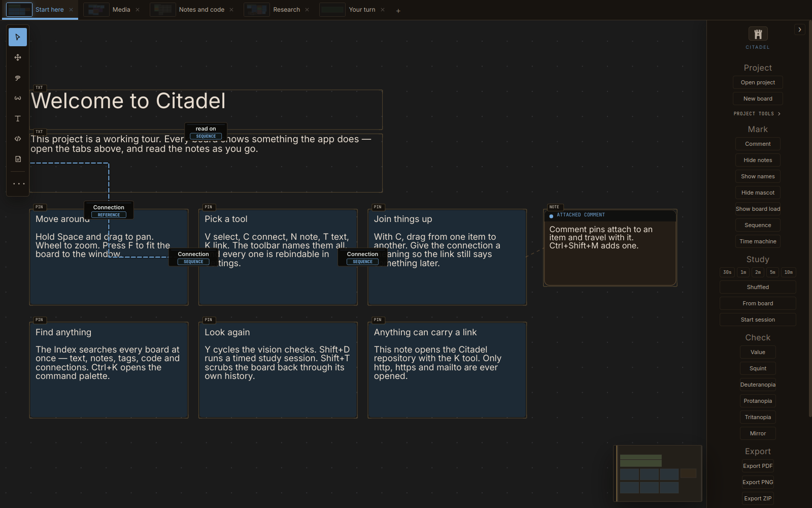Click the Export PDF button
Viewport: 812px width, 508px height.
[758, 466]
